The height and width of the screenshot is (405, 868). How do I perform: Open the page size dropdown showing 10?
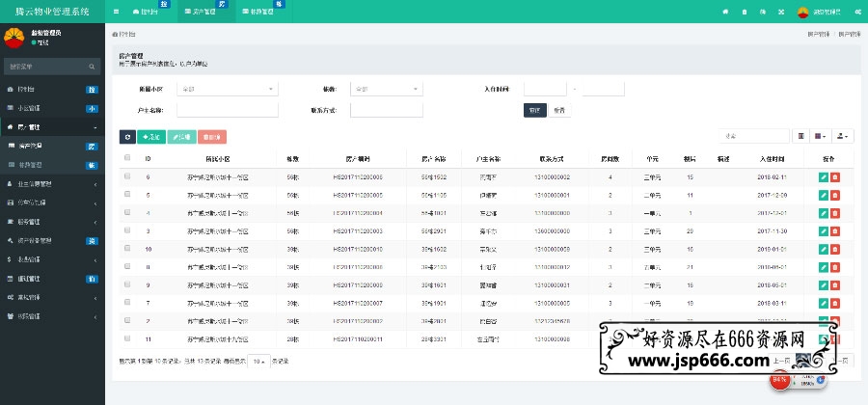(x=258, y=360)
